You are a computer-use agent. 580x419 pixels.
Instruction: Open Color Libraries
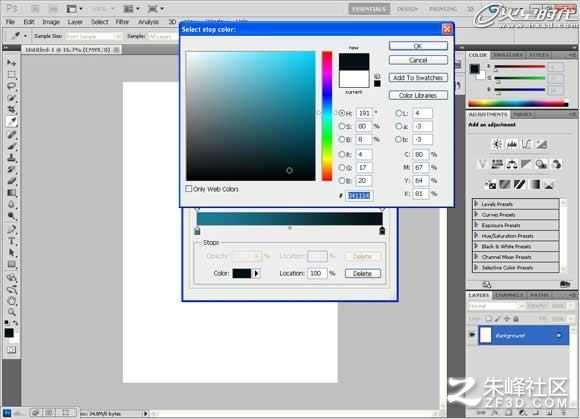pyautogui.click(x=418, y=95)
